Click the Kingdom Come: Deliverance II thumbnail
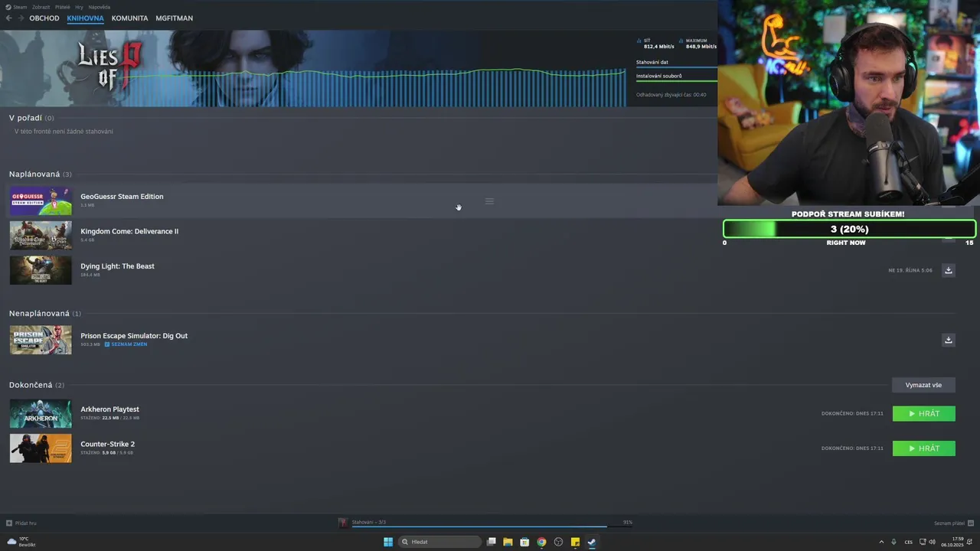Image resolution: width=980 pixels, height=551 pixels. [x=41, y=236]
